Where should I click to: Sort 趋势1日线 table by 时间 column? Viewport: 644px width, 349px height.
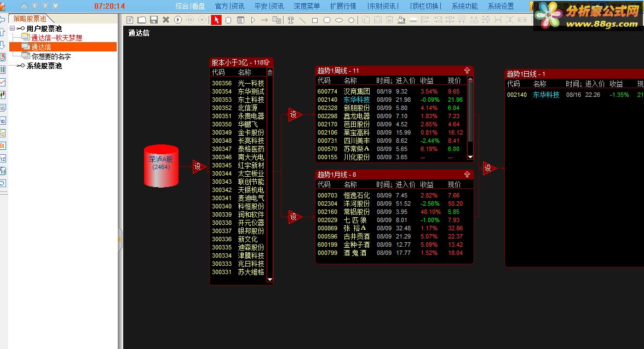(x=574, y=84)
